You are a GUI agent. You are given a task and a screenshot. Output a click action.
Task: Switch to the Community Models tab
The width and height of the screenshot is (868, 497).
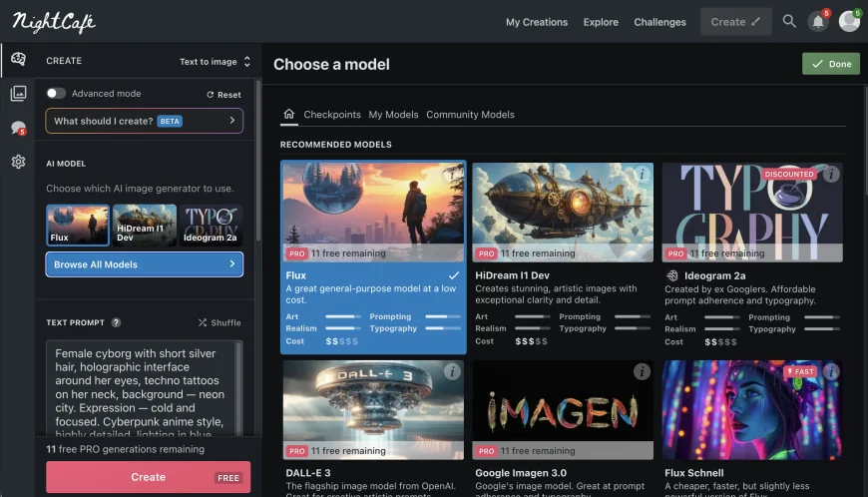[470, 115]
